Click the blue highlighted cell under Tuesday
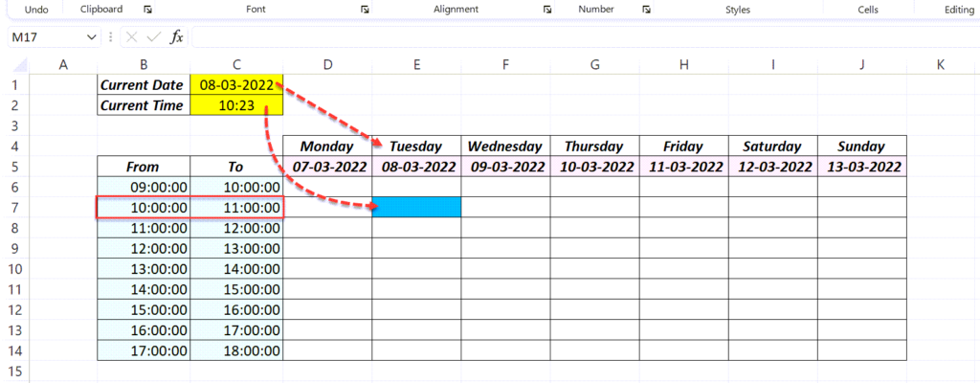This screenshot has width=980, height=383. point(417,207)
